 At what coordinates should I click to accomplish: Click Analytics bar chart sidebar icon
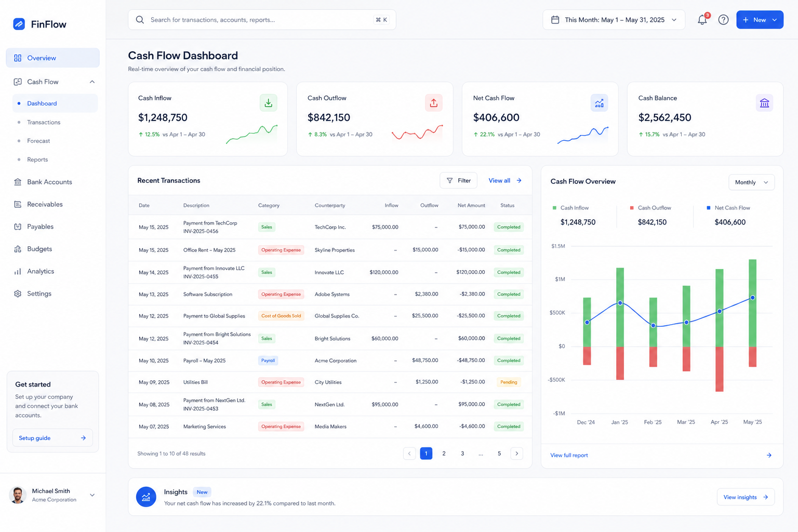tap(18, 271)
